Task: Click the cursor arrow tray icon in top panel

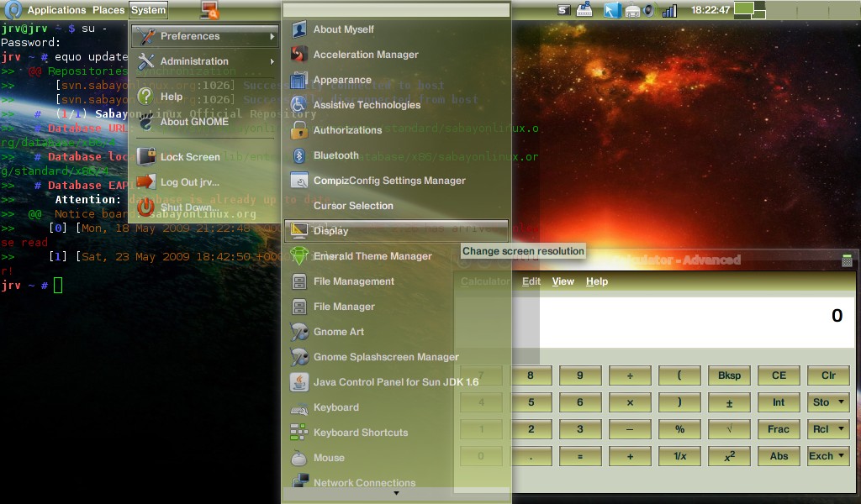Action: pyautogui.click(x=611, y=10)
